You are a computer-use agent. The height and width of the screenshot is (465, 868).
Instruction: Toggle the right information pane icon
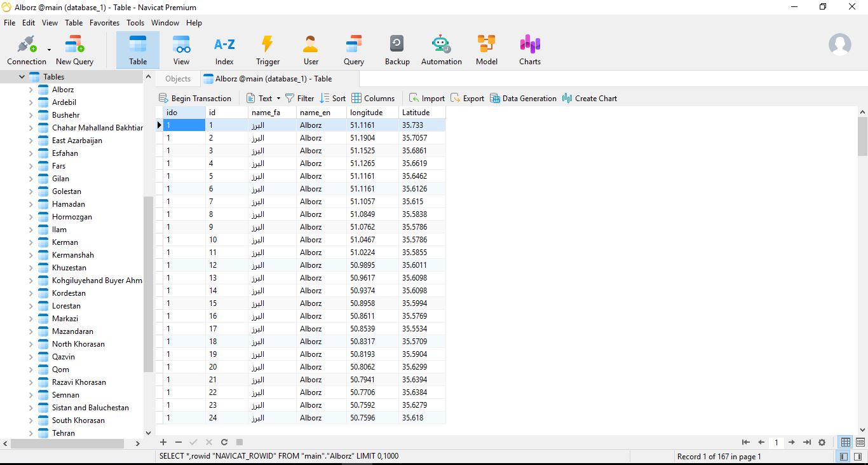click(858, 456)
